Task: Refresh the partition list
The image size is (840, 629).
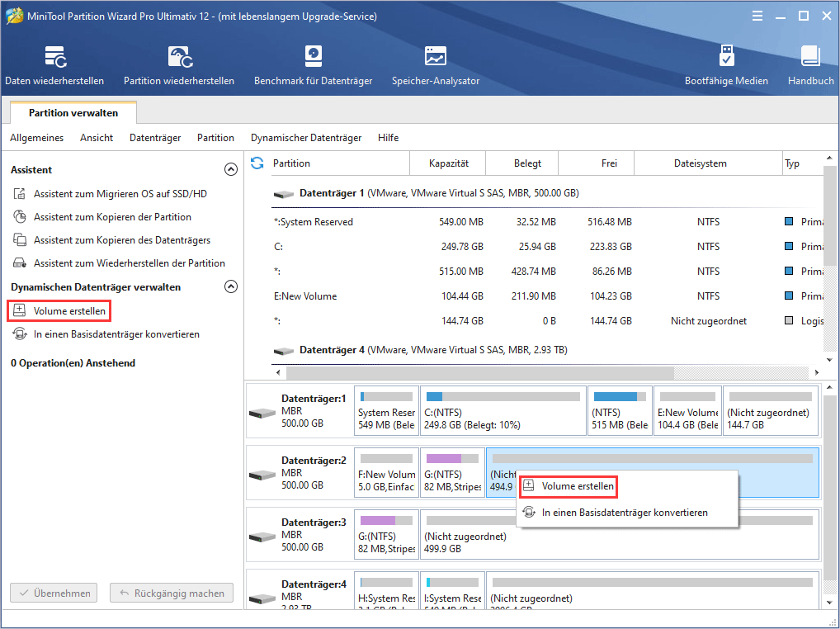Action: coord(257,163)
